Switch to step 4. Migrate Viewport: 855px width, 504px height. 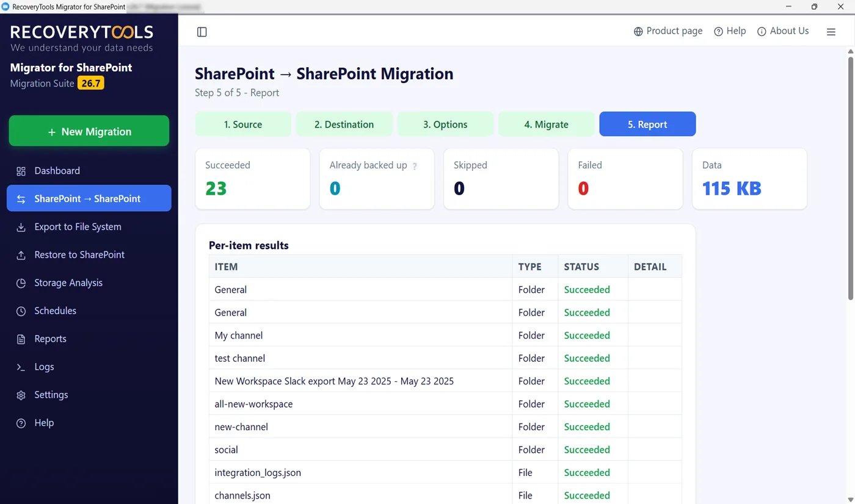[546, 124]
